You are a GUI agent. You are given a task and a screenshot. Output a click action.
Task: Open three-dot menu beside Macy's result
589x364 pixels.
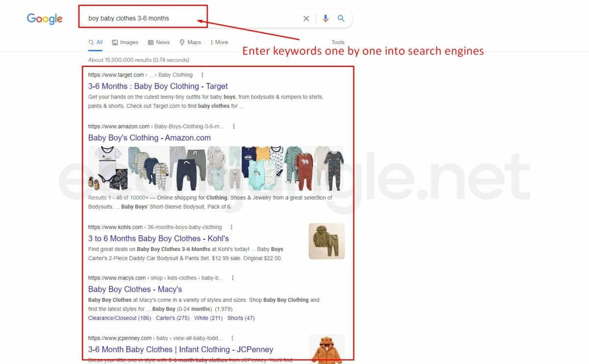pyautogui.click(x=233, y=278)
